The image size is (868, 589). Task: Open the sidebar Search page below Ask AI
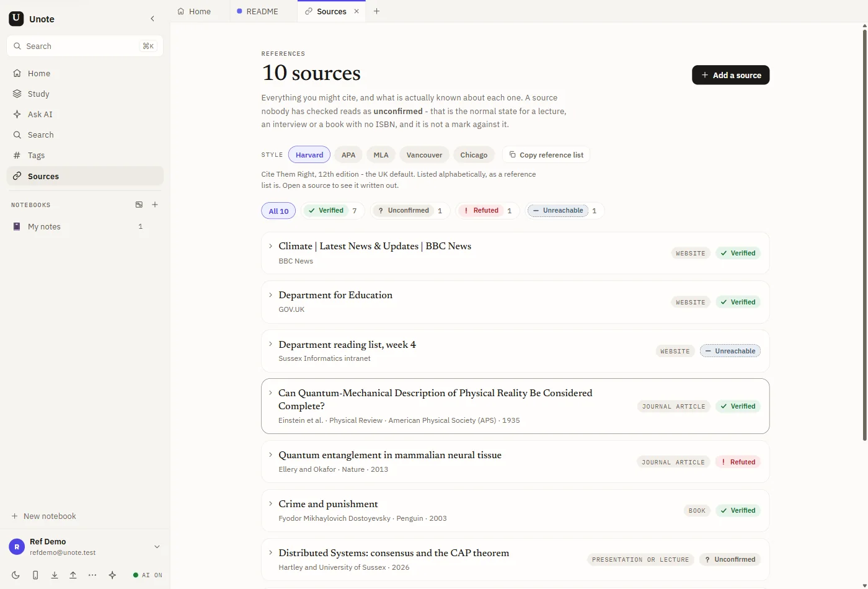[85, 135]
